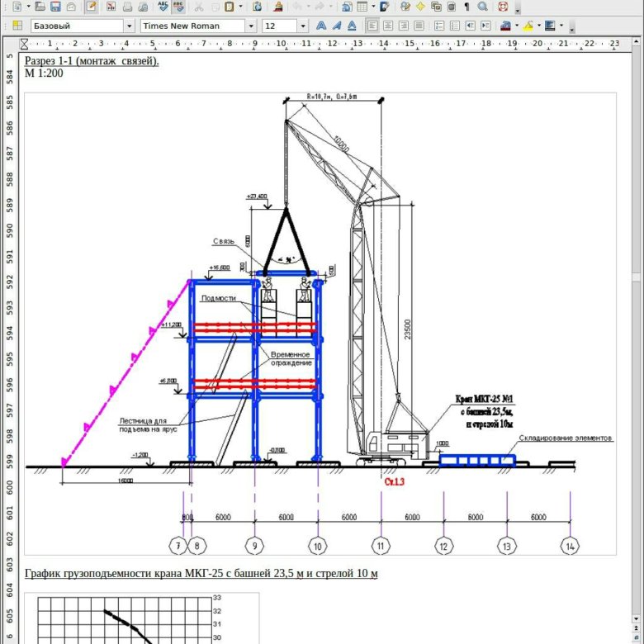Open the font size 12 dropdown
The height and width of the screenshot is (644, 644).
point(303,26)
